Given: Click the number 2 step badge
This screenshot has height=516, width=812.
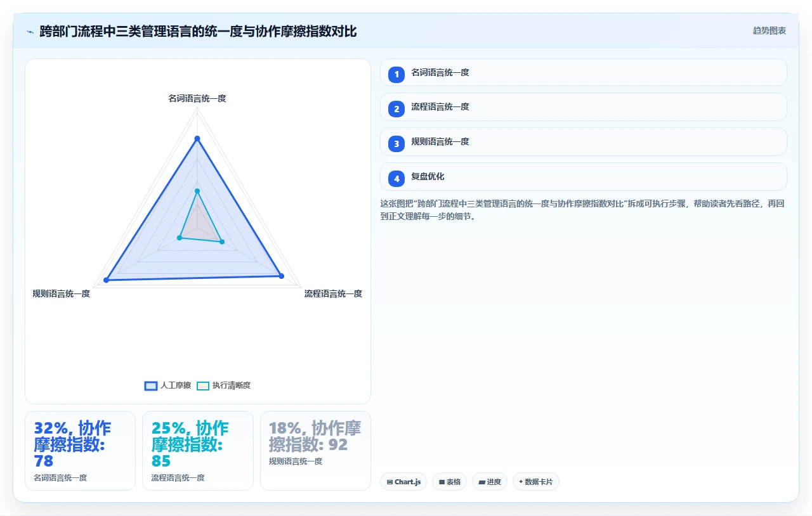Looking at the screenshot, I should pyautogui.click(x=396, y=109).
